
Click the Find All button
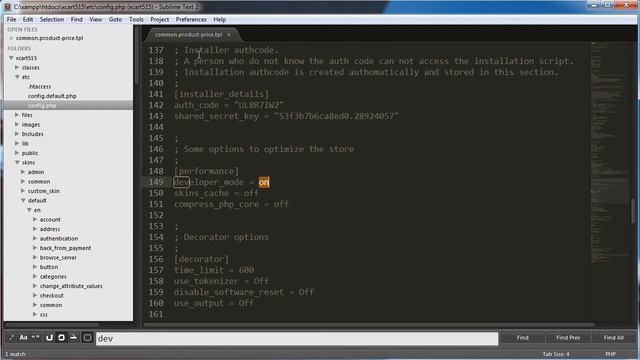pos(613,338)
